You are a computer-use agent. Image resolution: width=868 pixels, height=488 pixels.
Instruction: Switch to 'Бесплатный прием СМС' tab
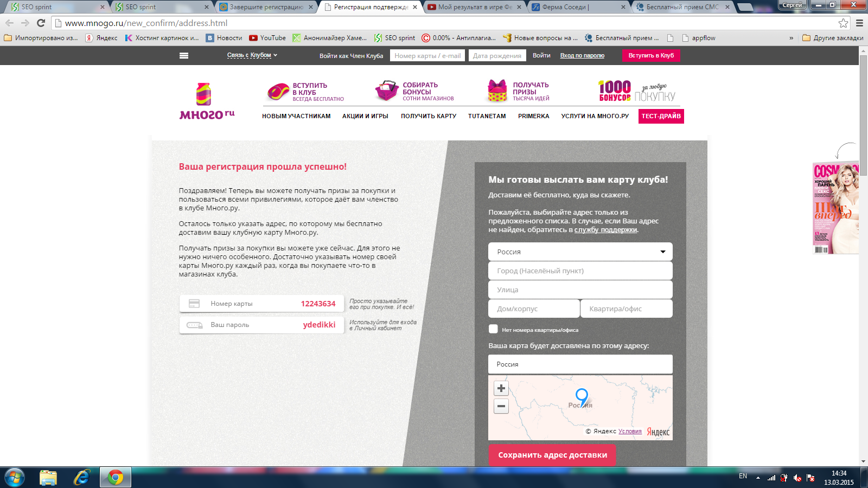click(682, 7)
